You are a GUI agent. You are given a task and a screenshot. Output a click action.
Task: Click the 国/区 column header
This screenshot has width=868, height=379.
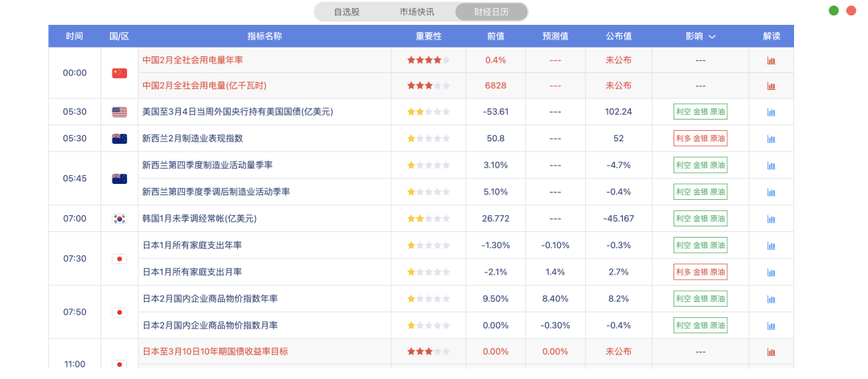click(120, 36)
